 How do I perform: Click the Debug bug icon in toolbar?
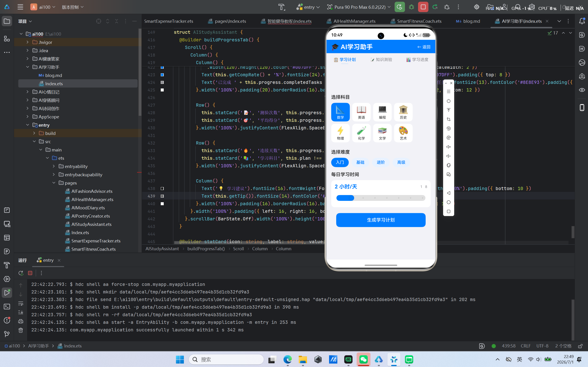(411, 7)
